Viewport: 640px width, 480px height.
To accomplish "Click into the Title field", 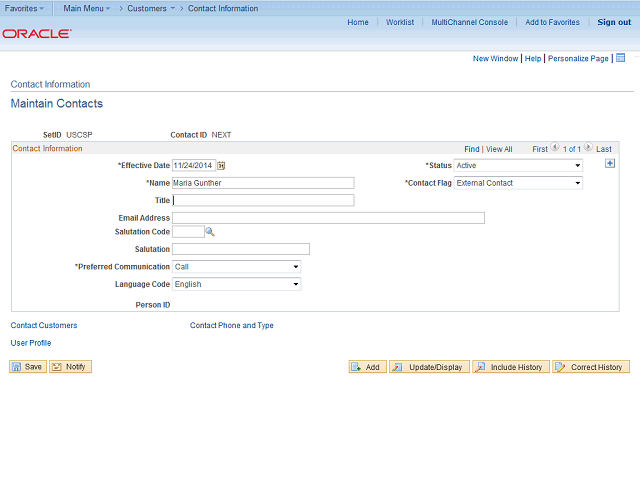I will pos(263,200).
